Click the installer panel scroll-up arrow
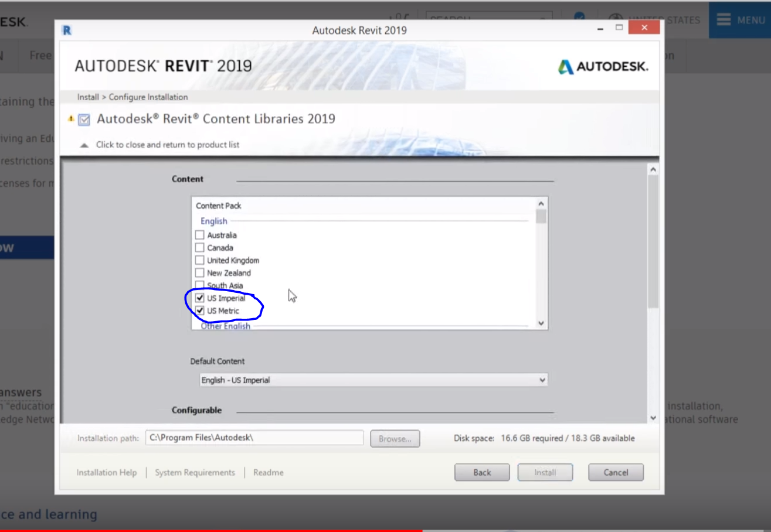771x532 pixels. [x=653, y=169]
